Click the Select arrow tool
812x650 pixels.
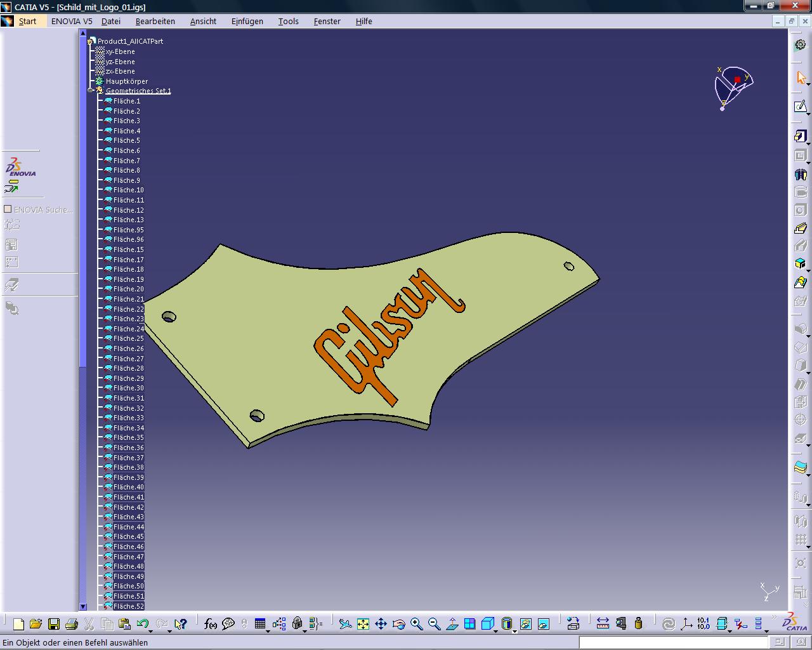tap(801, 77)
